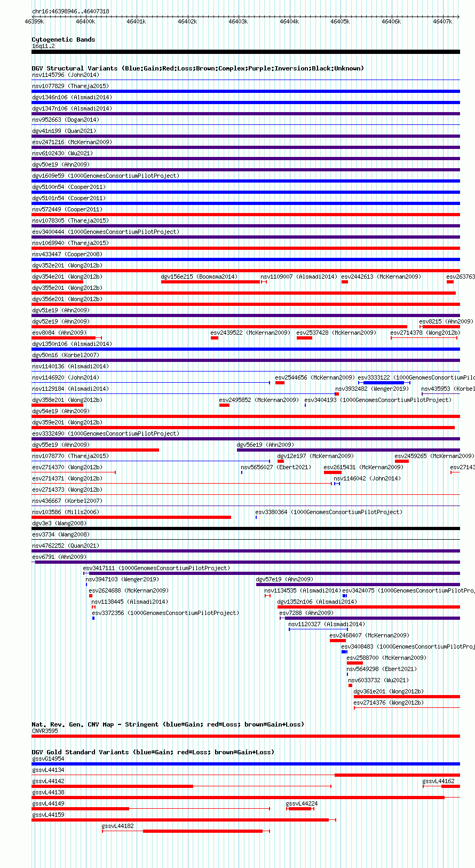Click esv2468407 (McKernan2009) label
The width and height of the screenshot is (475, 868).
[369, 635]
